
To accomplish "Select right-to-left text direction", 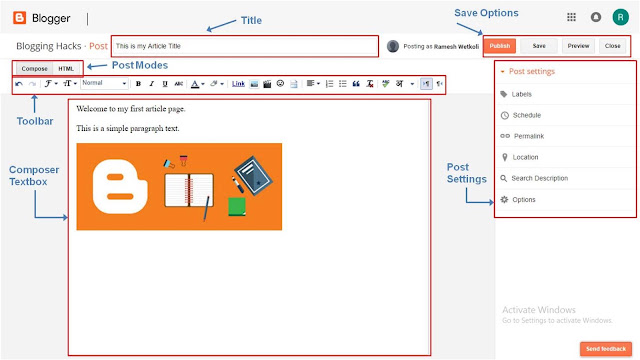I will [x=439, y=84].
